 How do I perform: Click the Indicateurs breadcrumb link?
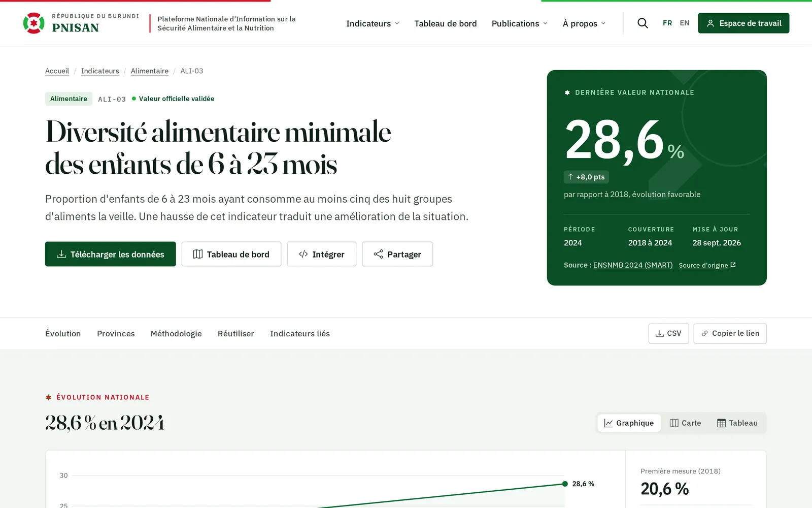[x=100, y=71]
